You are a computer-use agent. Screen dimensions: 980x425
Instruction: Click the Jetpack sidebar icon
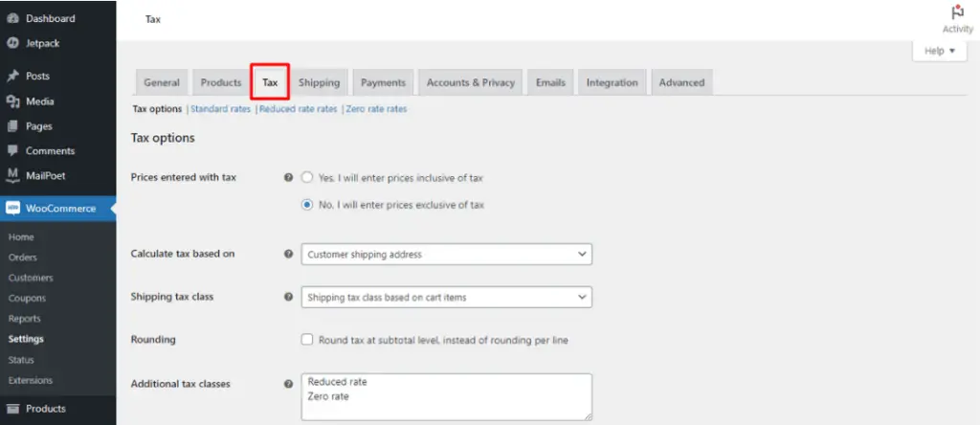coord(12,44)
